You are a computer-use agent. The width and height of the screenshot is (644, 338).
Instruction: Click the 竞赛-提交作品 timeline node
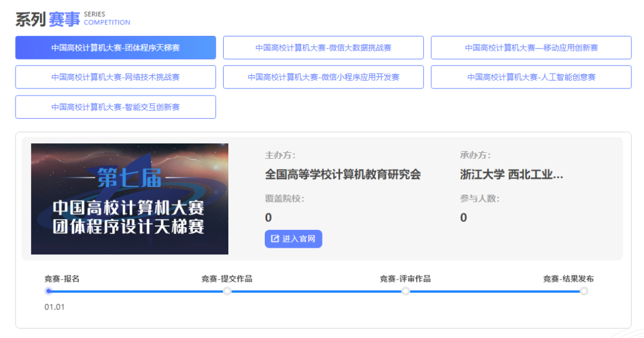click(227, 291)
